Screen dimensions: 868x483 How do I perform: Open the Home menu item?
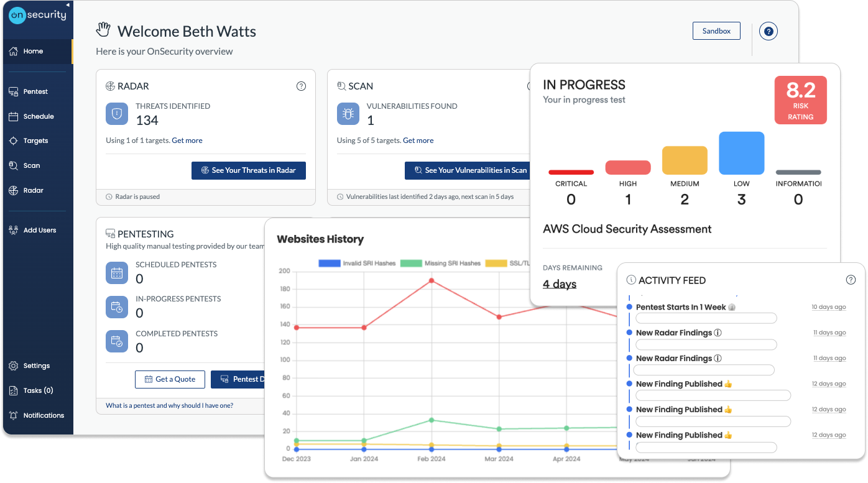[37, 51]
